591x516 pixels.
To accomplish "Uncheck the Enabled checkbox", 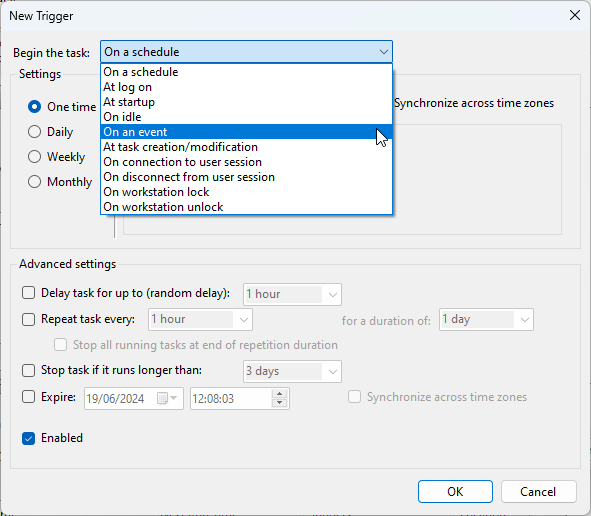I will click(x=29, y=438).
